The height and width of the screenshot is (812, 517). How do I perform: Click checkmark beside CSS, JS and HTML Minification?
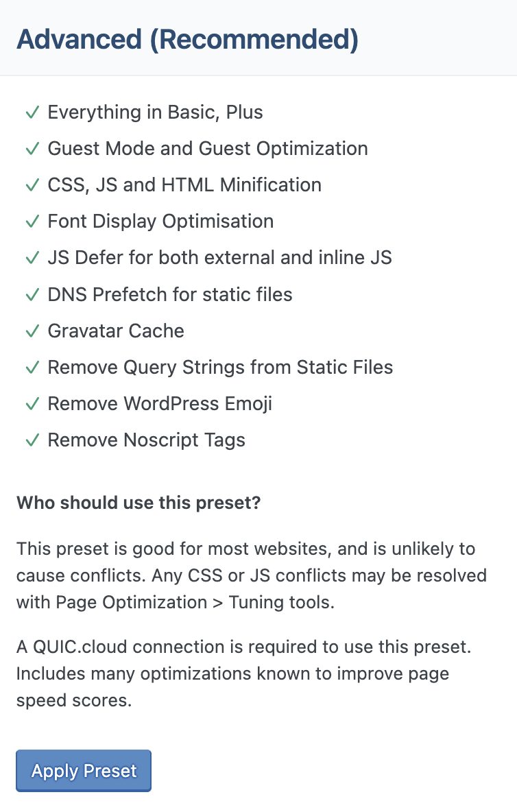(32, 185)
